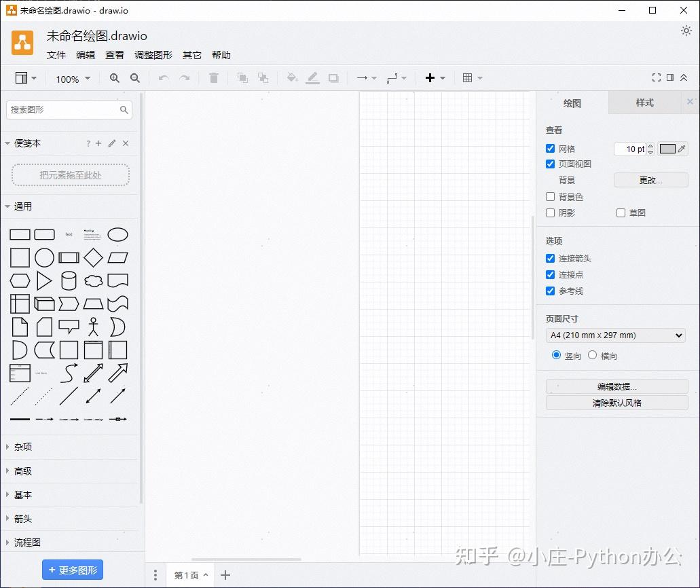Click the fill color bucket icon
The height and width of the screenshot is (588, 700).
(x=292, y=77)
